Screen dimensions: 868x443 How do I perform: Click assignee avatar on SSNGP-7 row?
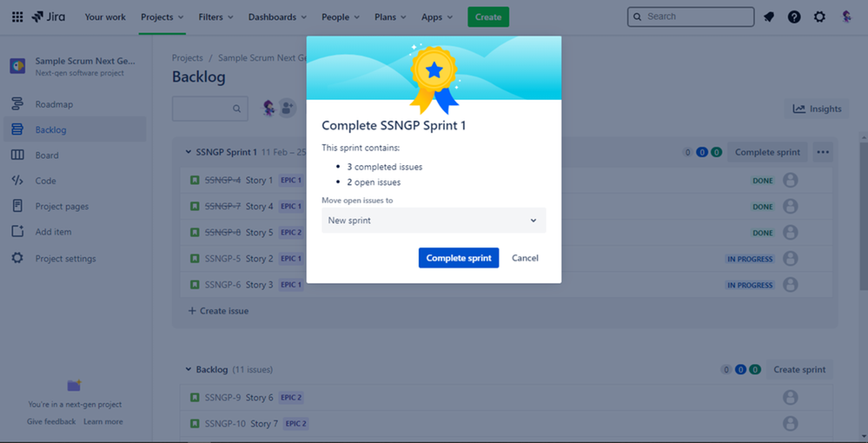click(x=791, y=207)
